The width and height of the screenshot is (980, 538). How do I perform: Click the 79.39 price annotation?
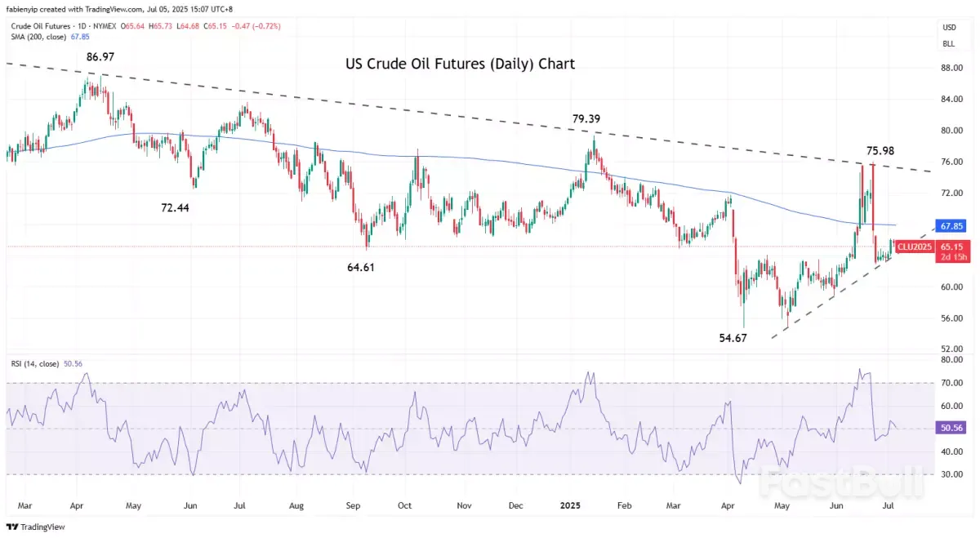click(588, 119)
